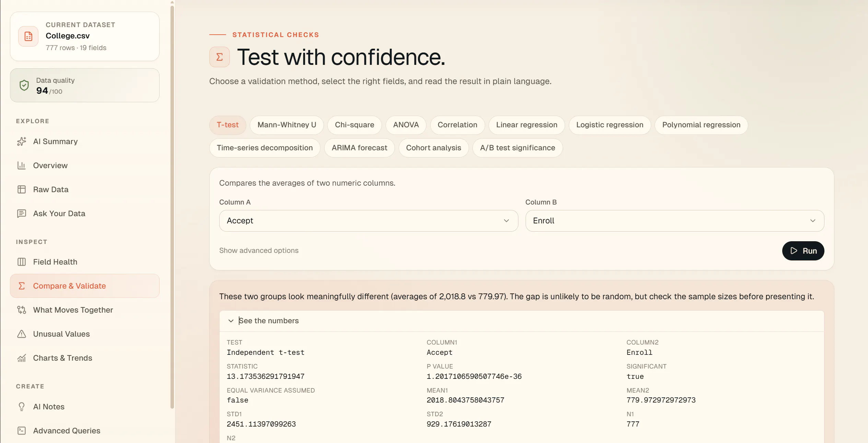The image size is (868, 443).
Task: Open the Data quality 94/100 card
Action: click(x=85, y=85)
